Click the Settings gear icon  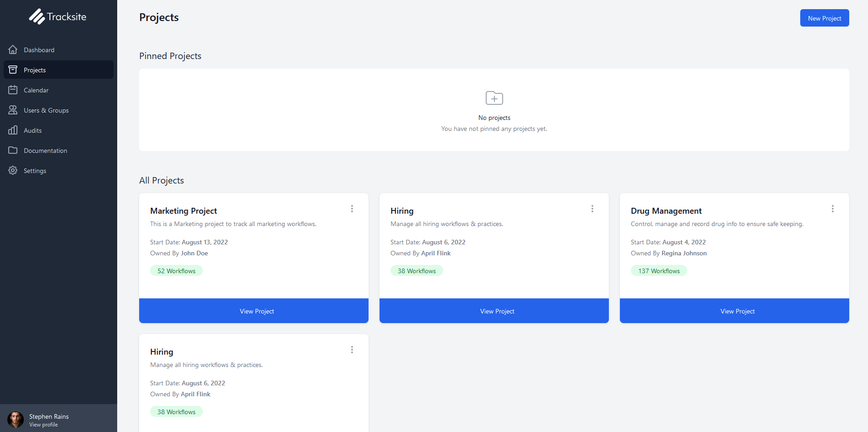coord(13,170)
